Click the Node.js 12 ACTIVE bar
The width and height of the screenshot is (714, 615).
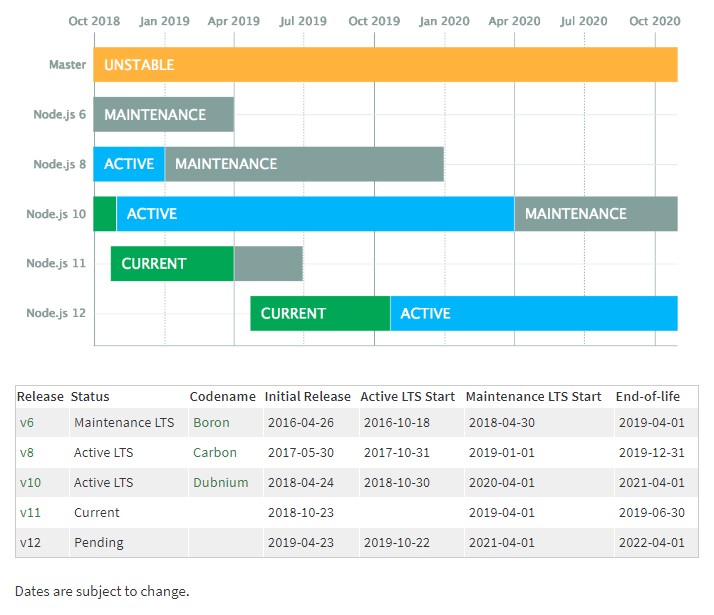tap(534, 313)
